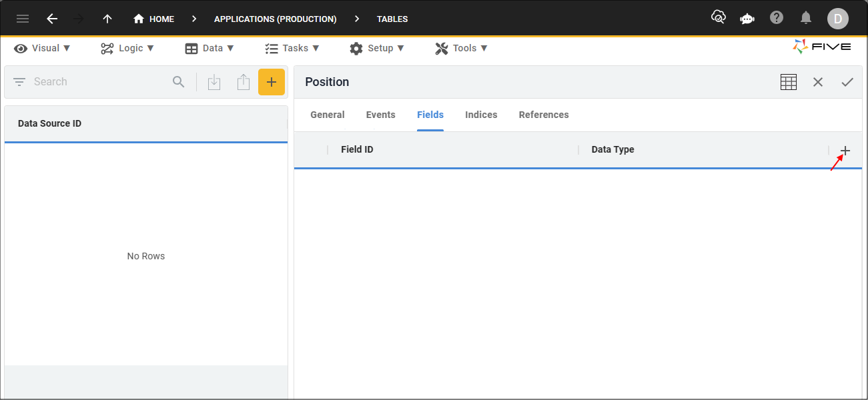
Task: Open the help icon in the top bar
Action: tap(777, 18)
